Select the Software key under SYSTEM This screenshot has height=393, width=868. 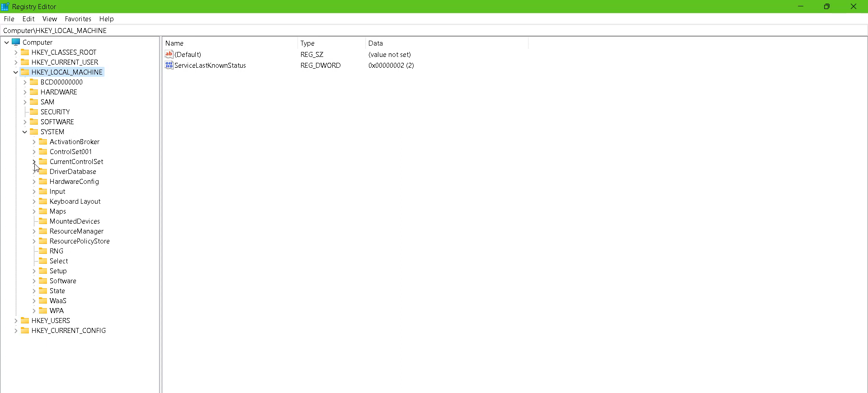click(63, 281)
